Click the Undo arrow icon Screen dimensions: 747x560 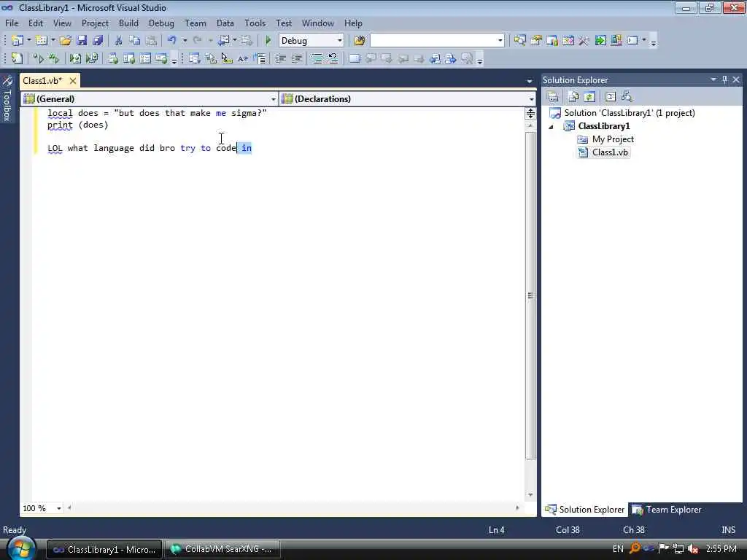(x=172, y=41)
